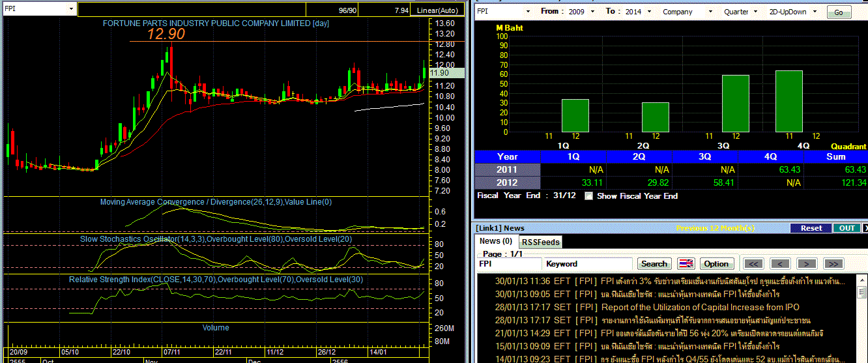Click the 58.41 value for 2012 3Q
The image size is (868, 363).
(723, 183)
